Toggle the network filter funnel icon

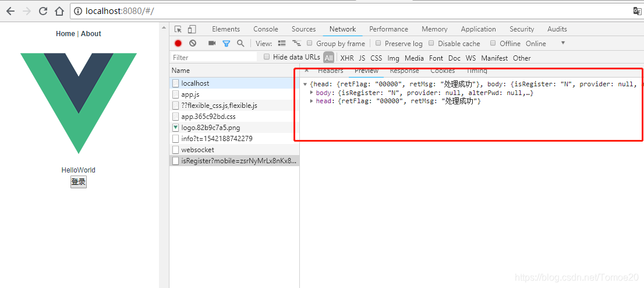click(x=227, y=43)
